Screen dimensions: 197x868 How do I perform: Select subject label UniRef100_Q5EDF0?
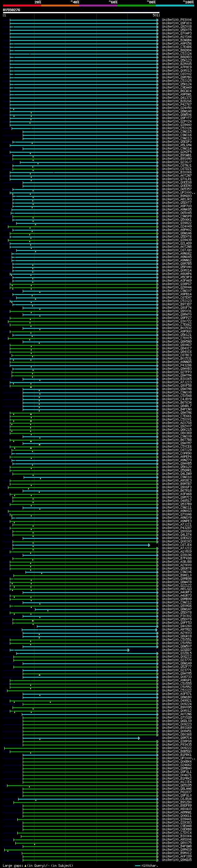click(x=177, y=142)
